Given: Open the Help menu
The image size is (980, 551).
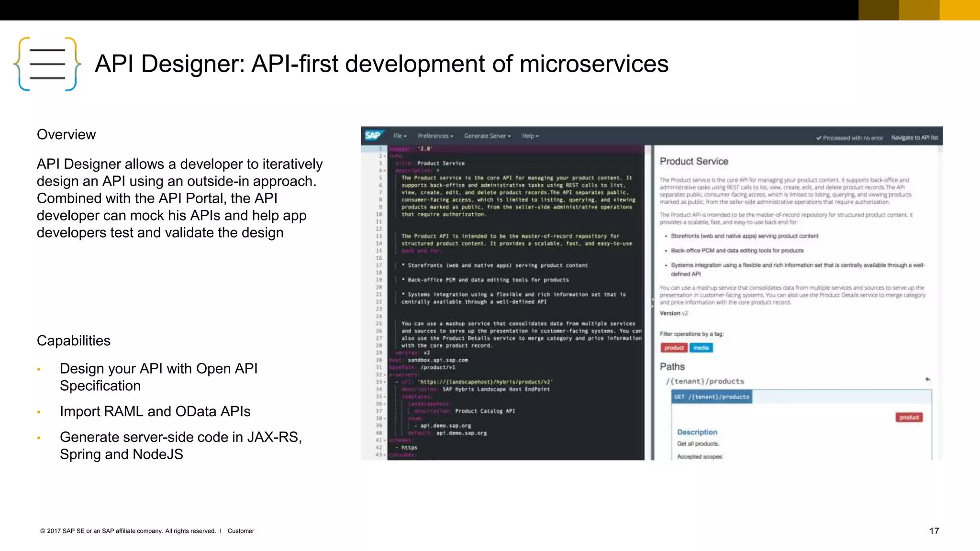Looking at the screenshot, I should (530, 136).
